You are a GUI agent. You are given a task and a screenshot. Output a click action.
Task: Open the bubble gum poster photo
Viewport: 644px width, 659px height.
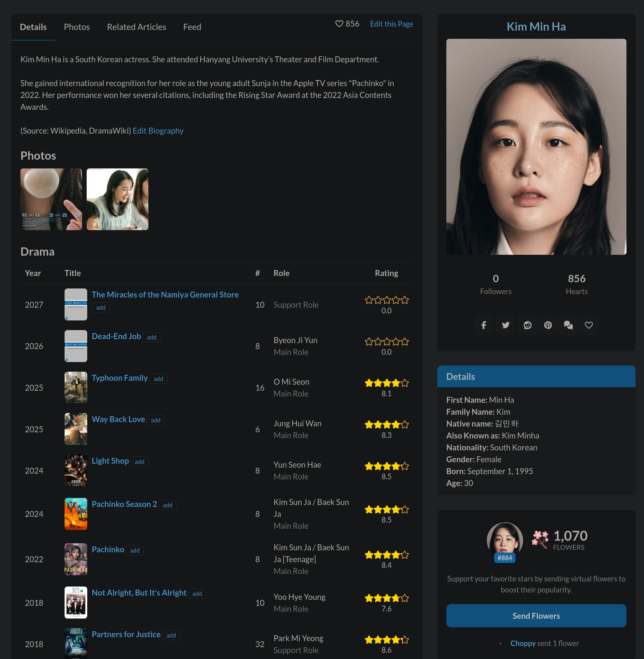(51, 199)
